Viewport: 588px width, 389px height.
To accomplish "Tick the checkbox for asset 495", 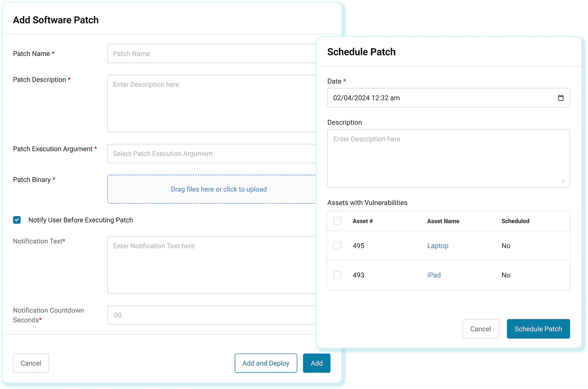I will point(337,246).
